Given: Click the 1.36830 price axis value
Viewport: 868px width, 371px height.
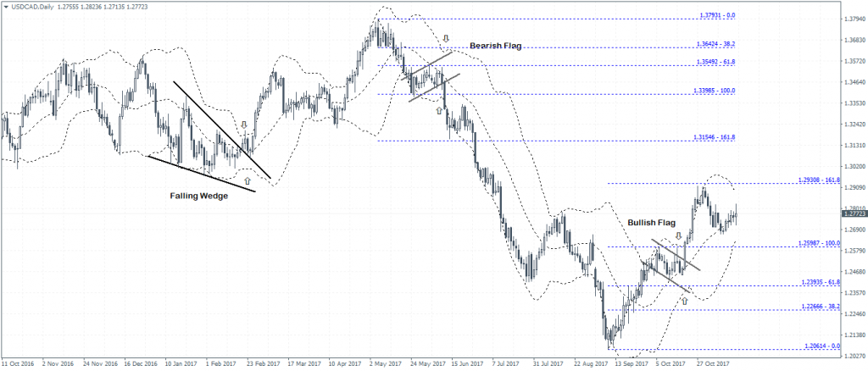Looking at the screenshot, I should (x=854, y=41).
